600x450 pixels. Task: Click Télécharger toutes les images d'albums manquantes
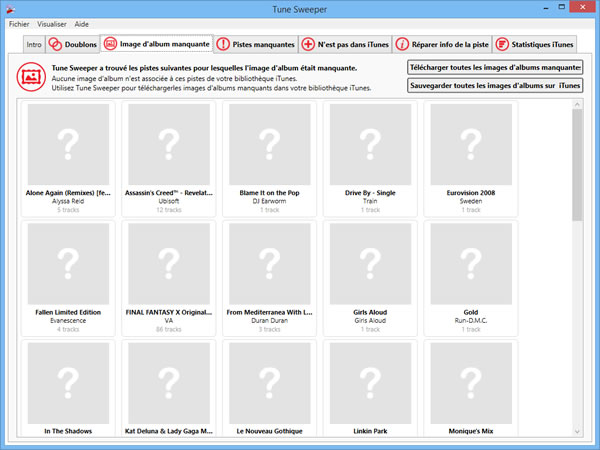pyautogui.click(x=495, y=67)
